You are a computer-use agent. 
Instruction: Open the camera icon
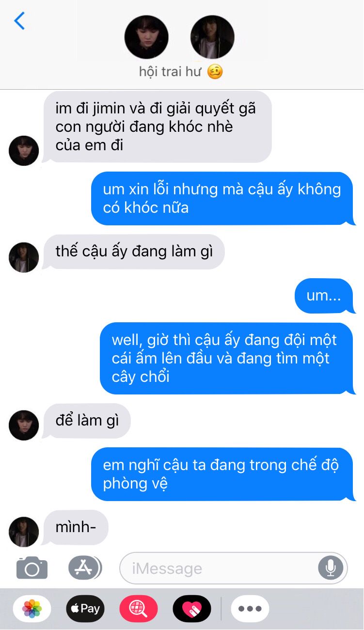32,568
